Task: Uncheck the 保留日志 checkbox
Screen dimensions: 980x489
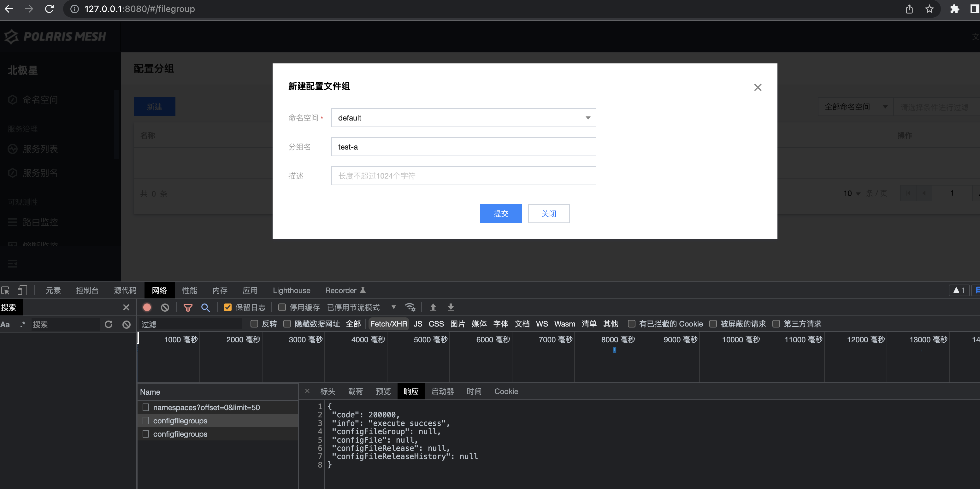Action: click(227, 307)
